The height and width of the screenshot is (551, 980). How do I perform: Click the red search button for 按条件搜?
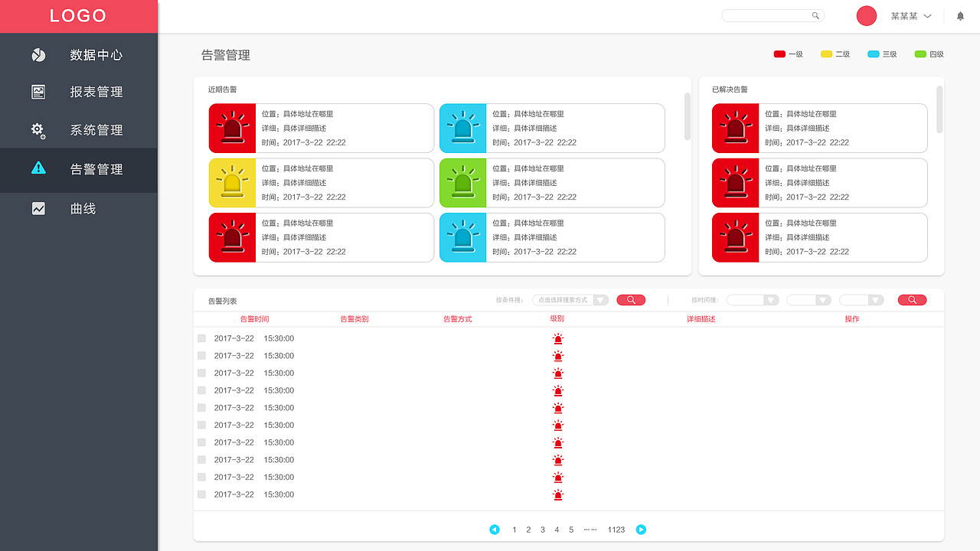[631, 300]
